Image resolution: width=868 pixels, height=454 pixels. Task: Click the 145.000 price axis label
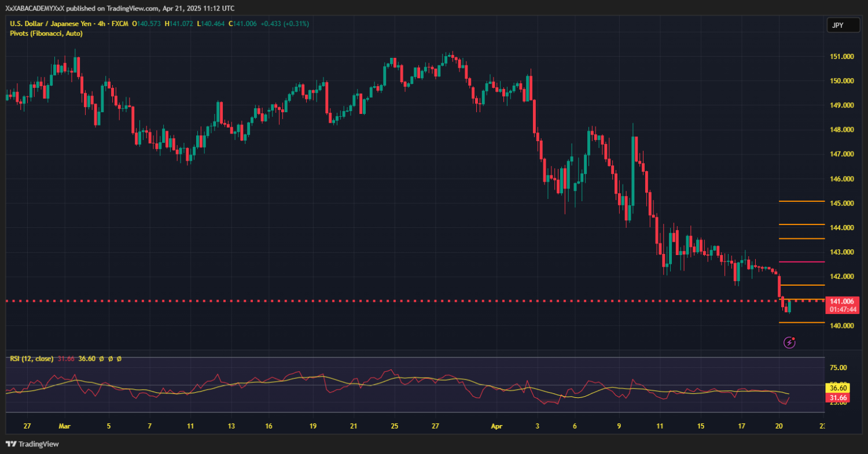[x=842, y=204]
